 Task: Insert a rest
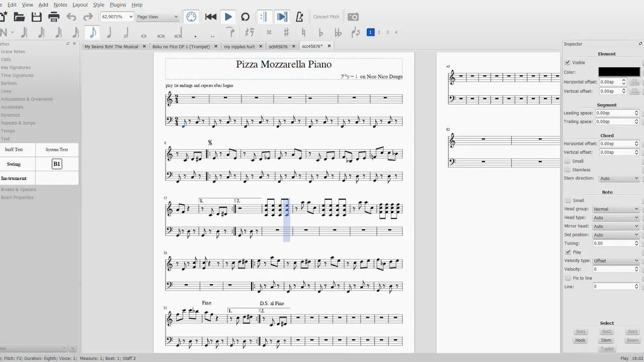pos(249,33)
